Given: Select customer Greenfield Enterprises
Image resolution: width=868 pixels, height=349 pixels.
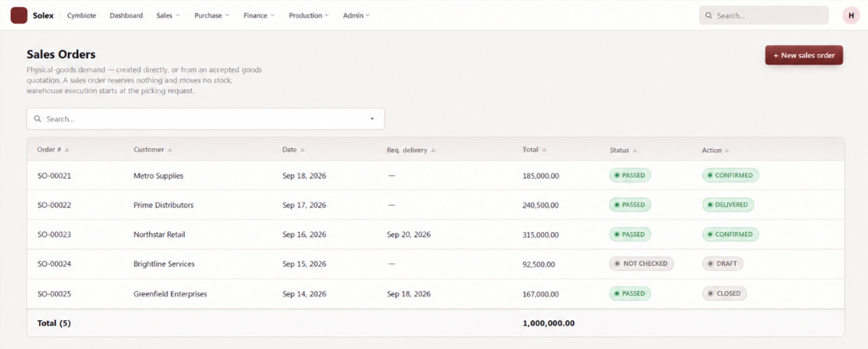Looking at the screenshot, I should pos(170,294).
